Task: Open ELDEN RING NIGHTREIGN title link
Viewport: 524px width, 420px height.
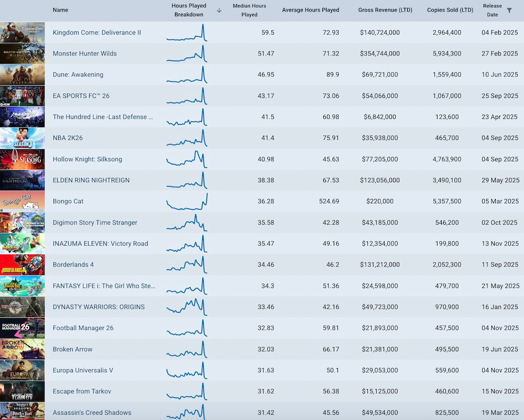Action: 91,180
